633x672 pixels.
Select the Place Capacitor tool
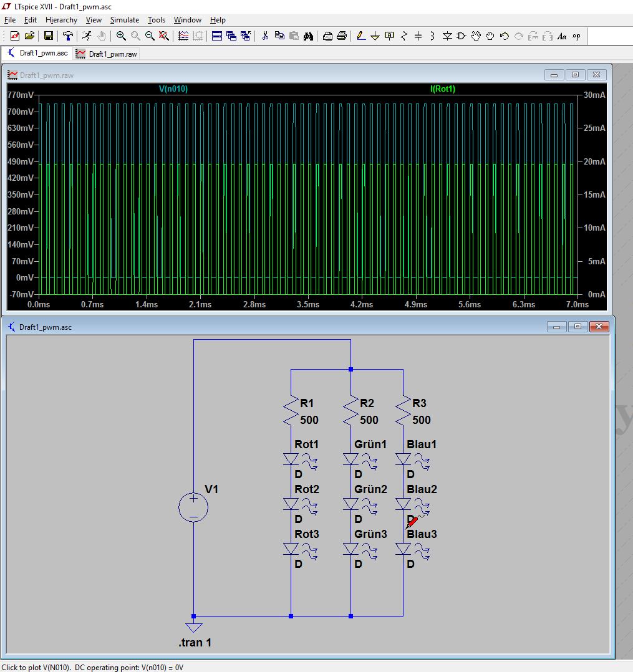pyautogui.click(x=418, y=36)
